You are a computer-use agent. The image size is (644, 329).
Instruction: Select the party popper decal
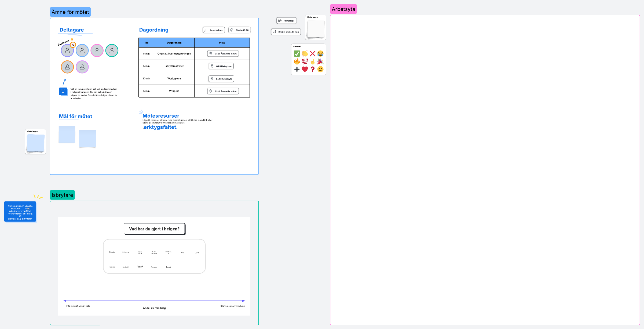pyautogui.click(x=320, y=62)
